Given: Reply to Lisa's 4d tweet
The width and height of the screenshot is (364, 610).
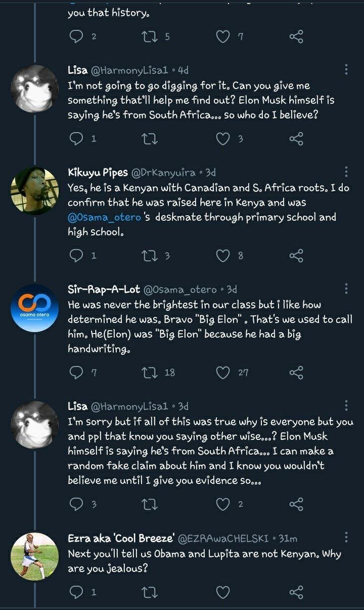Looking at the screenshot, I should [x=76, y=139].
